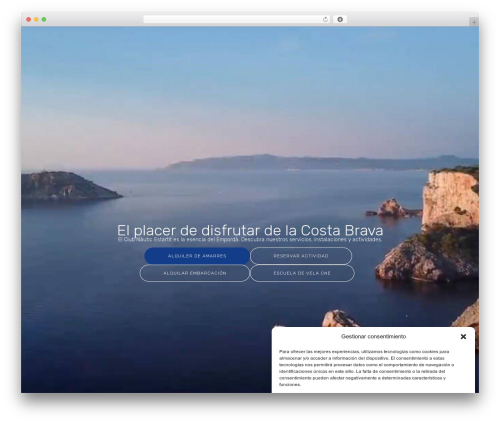Click the ALQUILER DE AMARRES button

click(x=197, y=256)
